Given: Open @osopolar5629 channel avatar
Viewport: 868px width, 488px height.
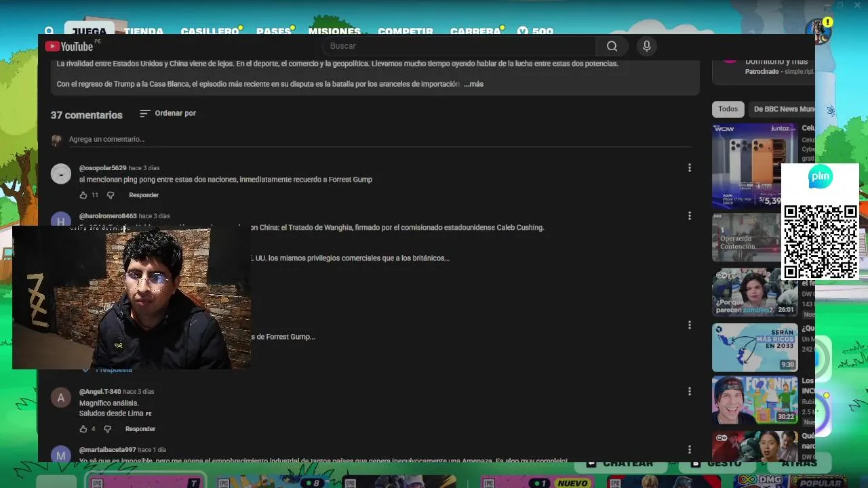Looking at the screenshot, I should 61,174.
